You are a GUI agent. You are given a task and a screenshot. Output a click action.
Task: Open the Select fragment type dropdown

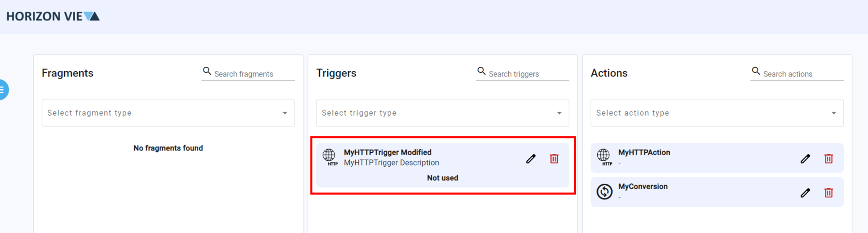[x=168, y=113]
